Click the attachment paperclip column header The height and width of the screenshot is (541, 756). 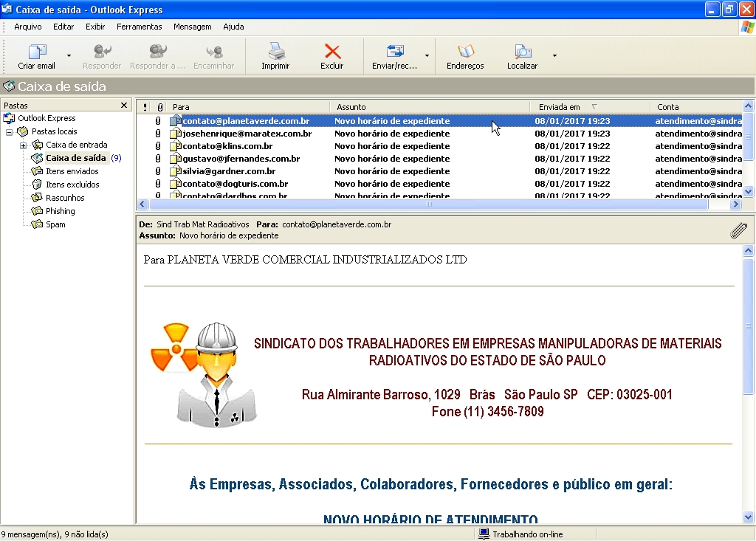pyautogui.click(x=160, y=107)
